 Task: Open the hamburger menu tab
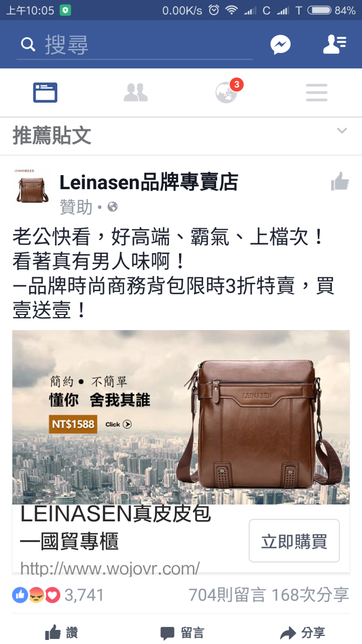tap(317, 93)
